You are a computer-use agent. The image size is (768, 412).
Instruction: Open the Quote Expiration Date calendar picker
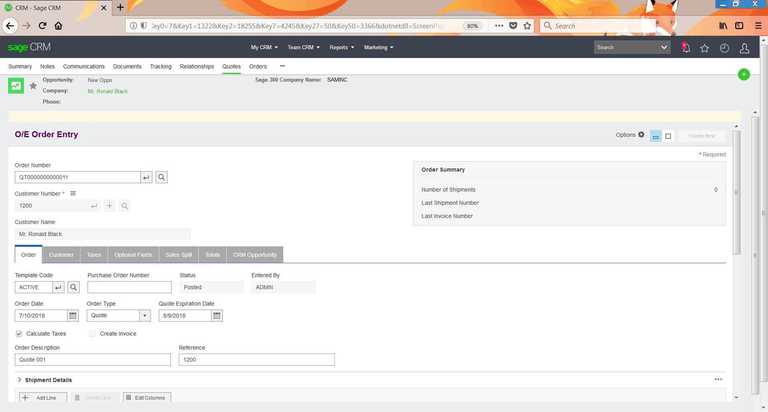pyautogui.click(x=216, y=315)
